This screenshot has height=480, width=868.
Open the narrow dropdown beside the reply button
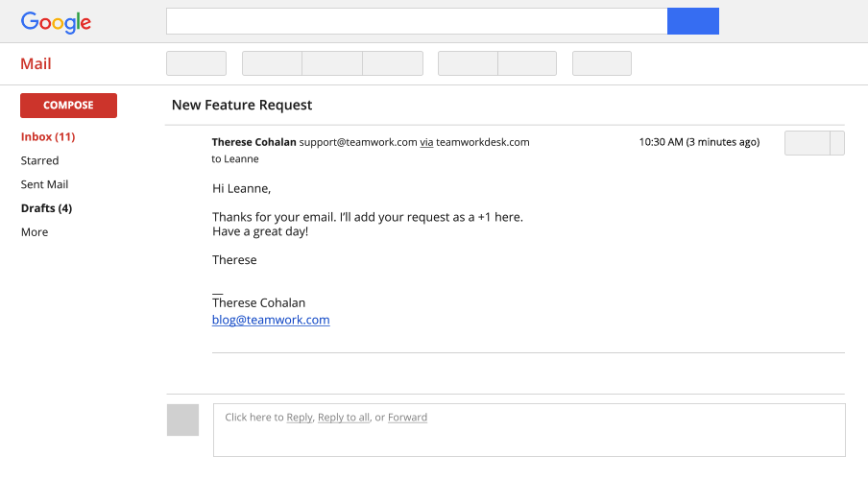837,143
